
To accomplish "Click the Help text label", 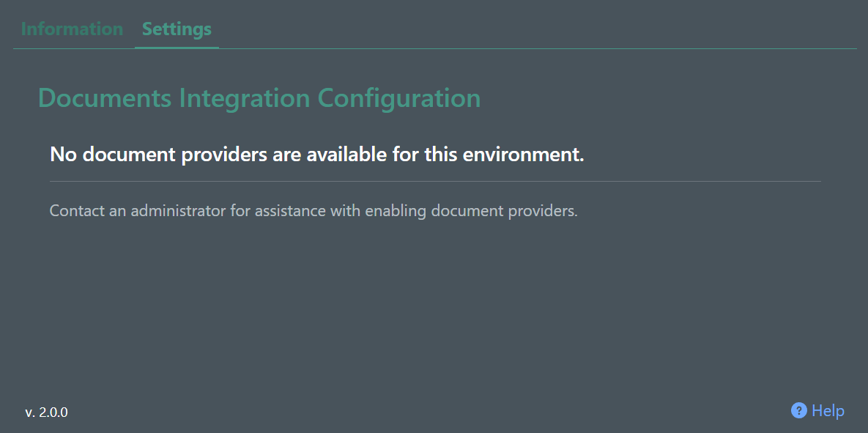I will point(828,410).
